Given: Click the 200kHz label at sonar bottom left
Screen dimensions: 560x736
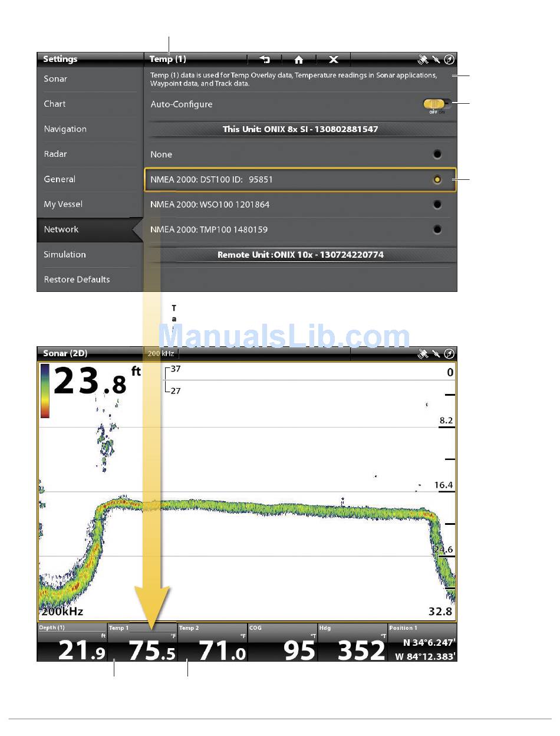Looking at the screenshot, I should [62, 612].
